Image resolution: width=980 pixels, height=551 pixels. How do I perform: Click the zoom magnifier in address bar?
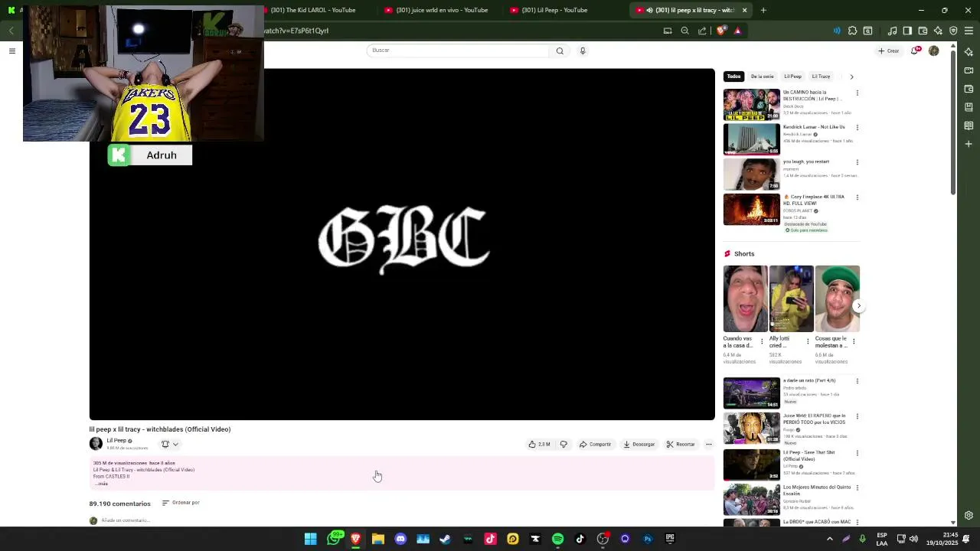pos(684,31)
